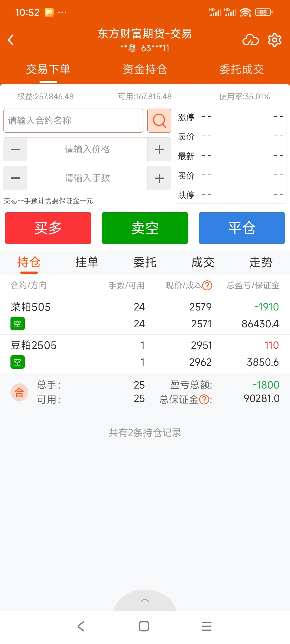The width and height of the screenshot is (290, 644).
Task: Tap 合约/方向 column header
Action: pos(29,285)
